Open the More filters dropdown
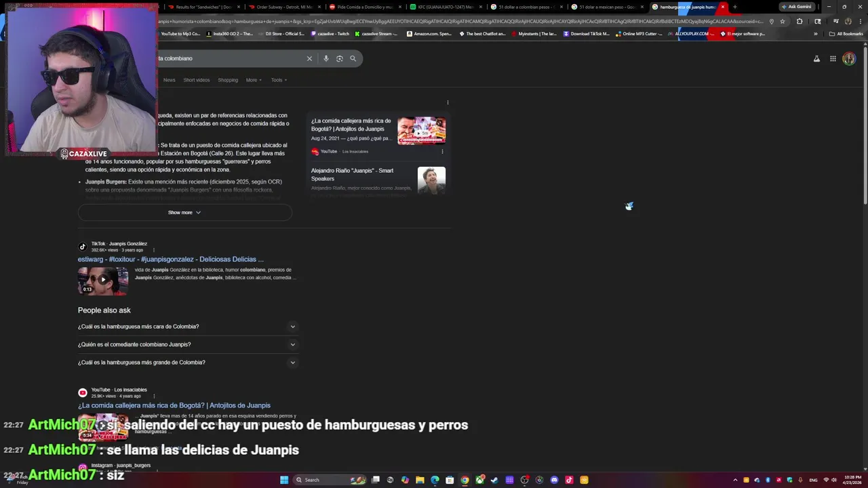 (254, 80)
